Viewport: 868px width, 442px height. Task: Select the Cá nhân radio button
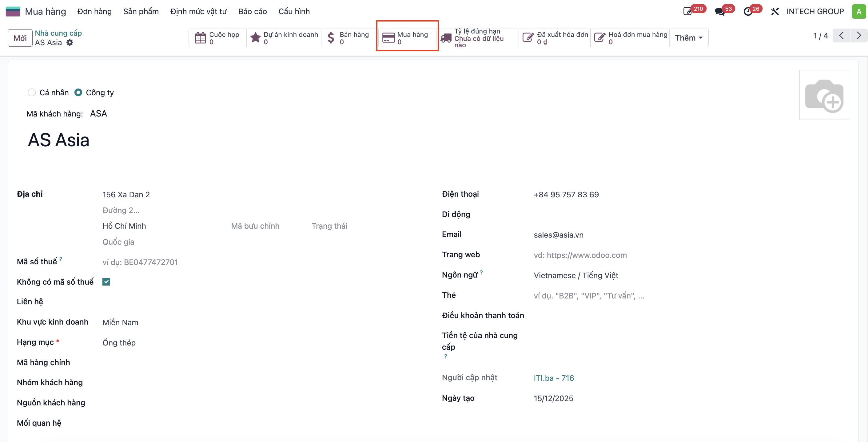(32, 93)
